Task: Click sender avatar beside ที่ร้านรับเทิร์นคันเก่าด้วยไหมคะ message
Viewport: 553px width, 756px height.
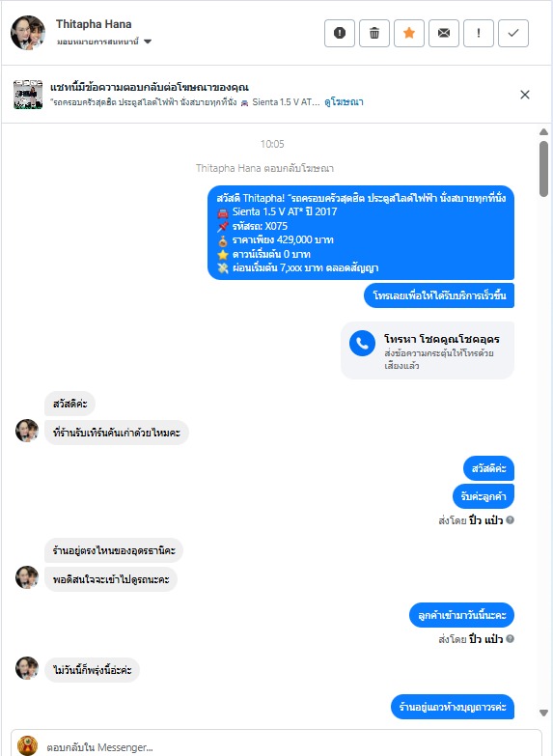Action: click(27, 431)
